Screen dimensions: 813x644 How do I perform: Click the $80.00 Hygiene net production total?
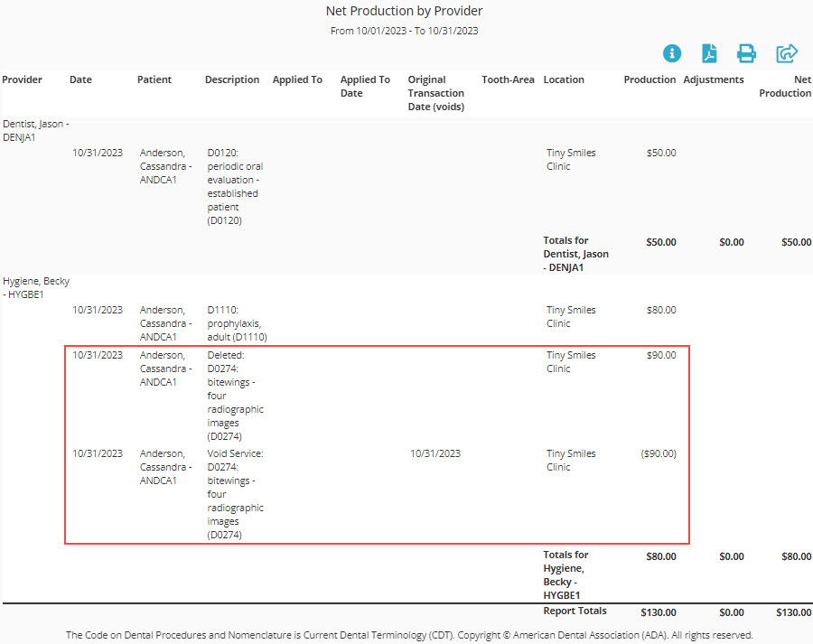tap(797, 556)
